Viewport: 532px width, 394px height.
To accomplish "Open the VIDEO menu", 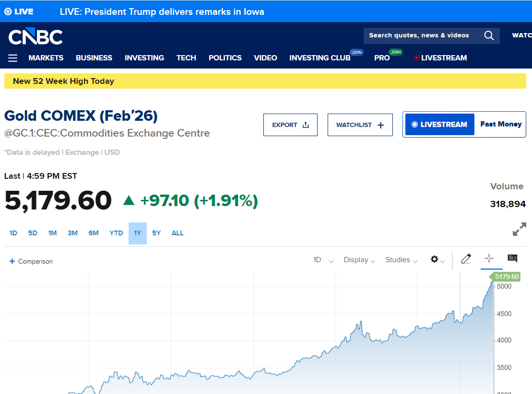I will coord(265,58).
